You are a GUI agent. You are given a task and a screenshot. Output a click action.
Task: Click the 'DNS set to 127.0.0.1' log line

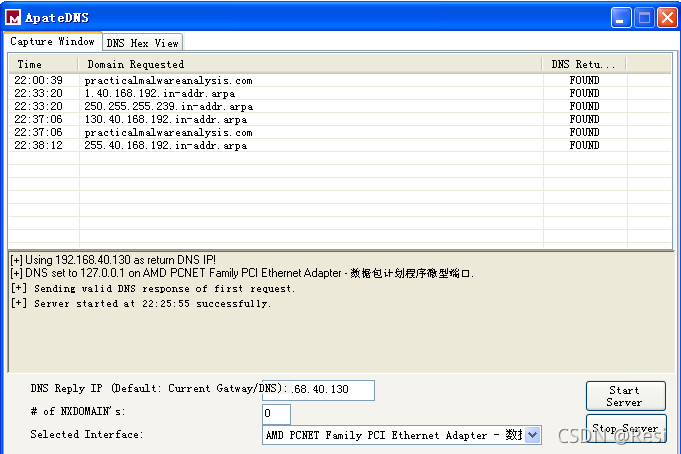coord(242,273)
